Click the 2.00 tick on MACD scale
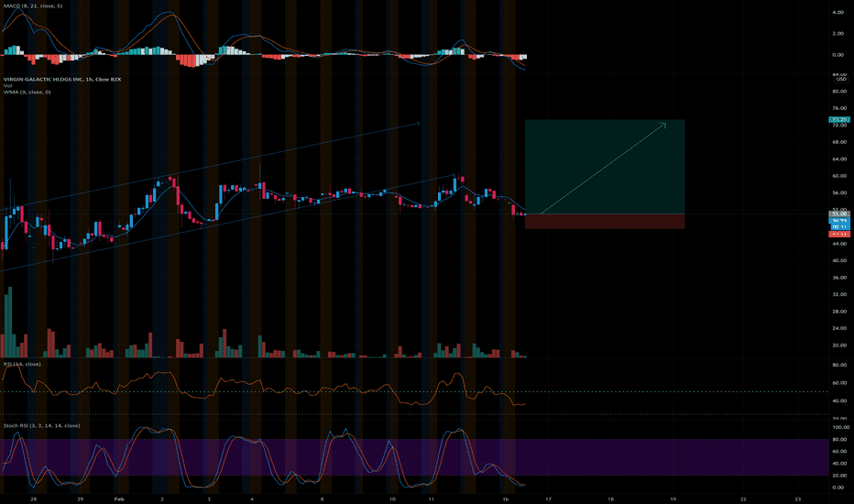The width and height of the screenshot is (854, 504). click(x=838, y=33)
